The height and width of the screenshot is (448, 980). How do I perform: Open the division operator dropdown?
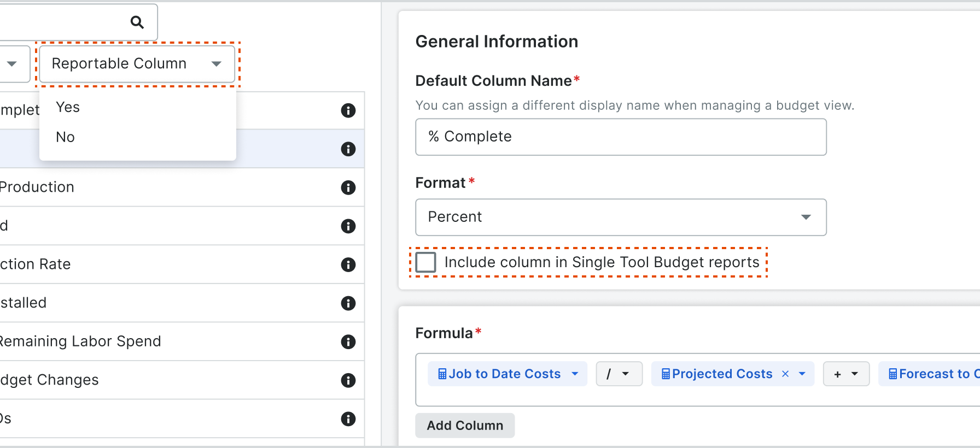(619, 374)
